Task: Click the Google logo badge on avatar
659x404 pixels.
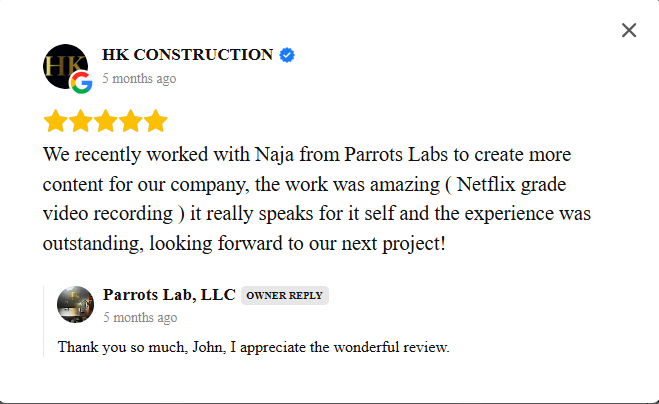Action: 81,82
